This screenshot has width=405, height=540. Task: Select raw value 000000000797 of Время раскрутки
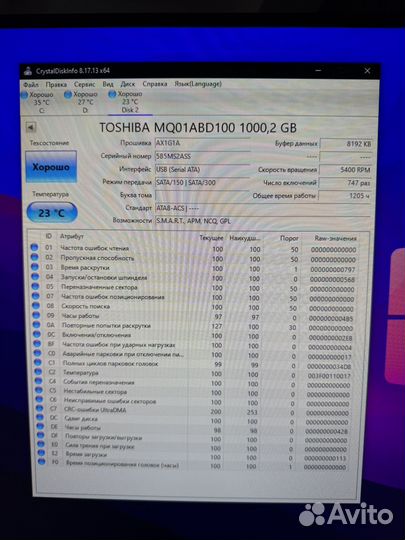tap(333, 270)
